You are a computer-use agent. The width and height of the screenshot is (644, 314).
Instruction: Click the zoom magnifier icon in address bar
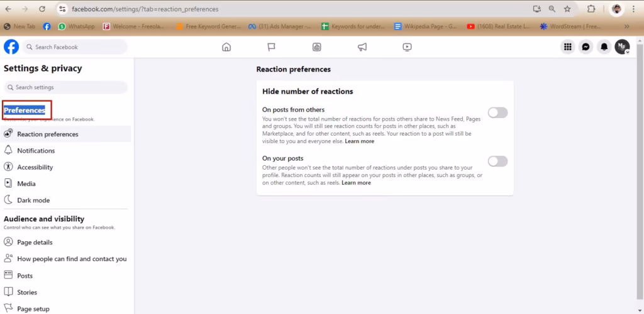[x=552, y=9]
